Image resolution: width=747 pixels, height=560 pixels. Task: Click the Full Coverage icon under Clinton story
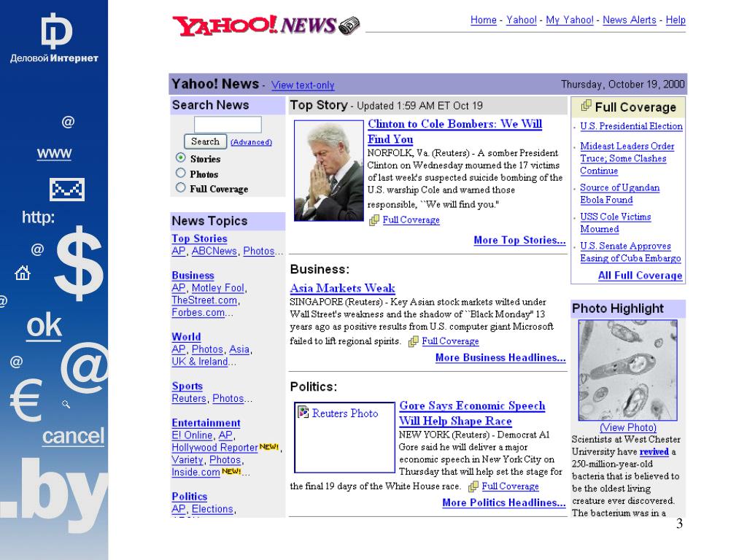(374, 220)
